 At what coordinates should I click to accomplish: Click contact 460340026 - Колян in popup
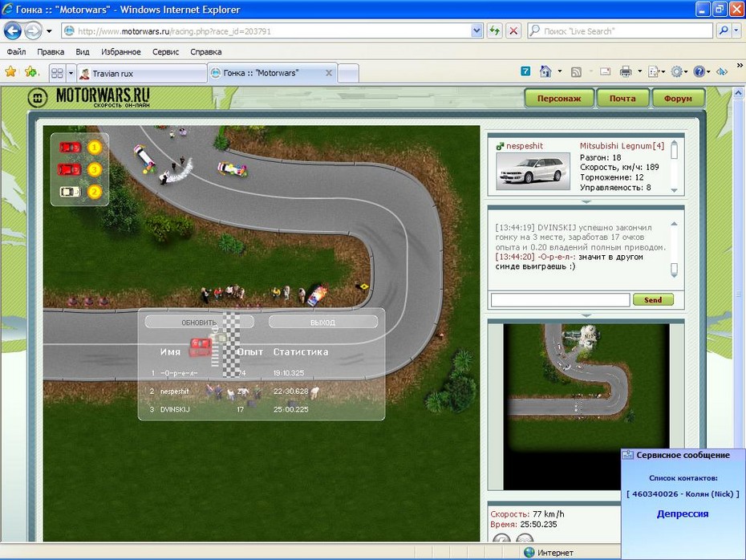tap(683, 494)
